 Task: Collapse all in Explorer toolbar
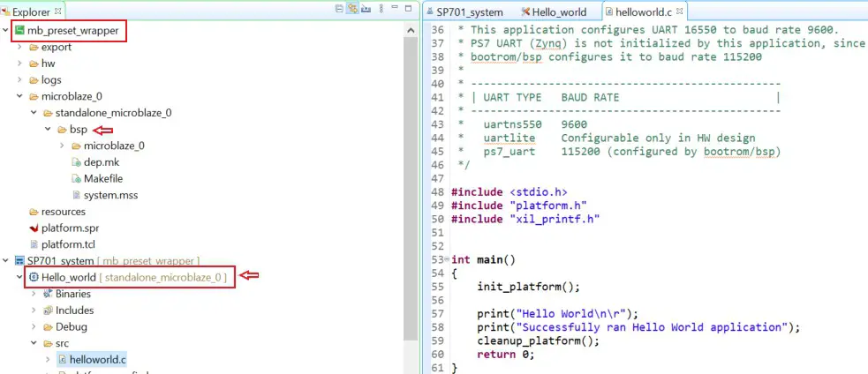coord(339,9)
